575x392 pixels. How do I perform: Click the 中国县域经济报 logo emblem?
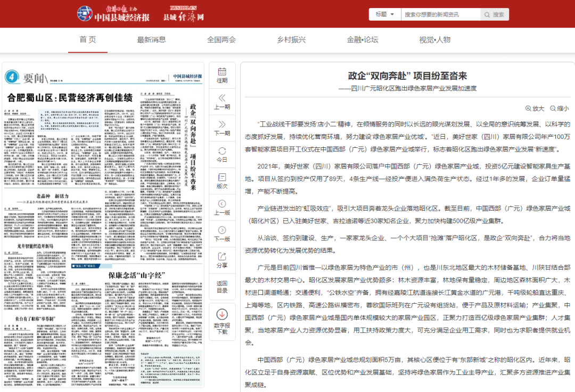(x=85, y=14)
